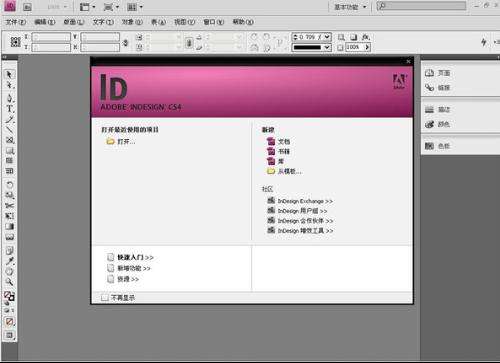Screen dimensions: 500x363
Task: Select the Hand tool
Action: 9,271
